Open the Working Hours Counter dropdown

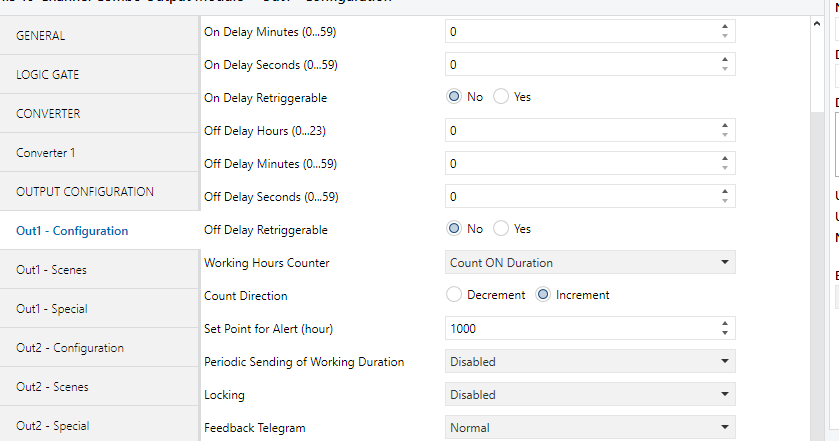point(590,262)
